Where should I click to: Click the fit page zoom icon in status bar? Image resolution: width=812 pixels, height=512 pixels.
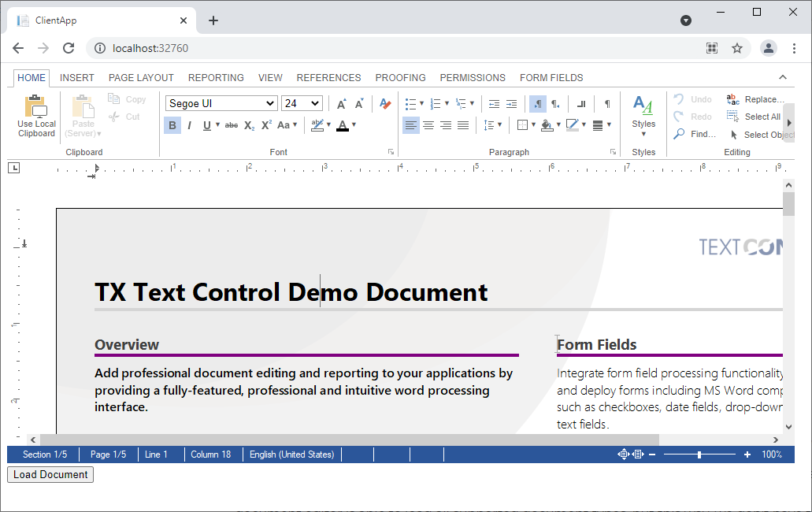point(624,454)
